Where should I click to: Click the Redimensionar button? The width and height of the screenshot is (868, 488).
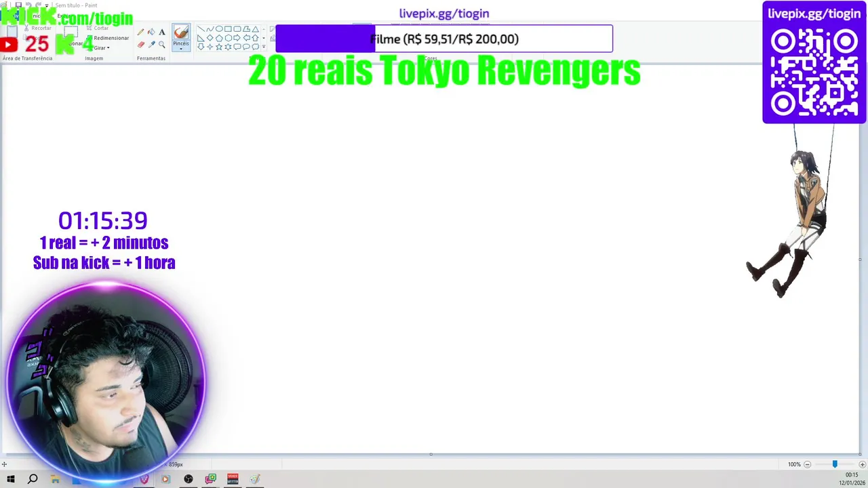[x=108, y=38]
